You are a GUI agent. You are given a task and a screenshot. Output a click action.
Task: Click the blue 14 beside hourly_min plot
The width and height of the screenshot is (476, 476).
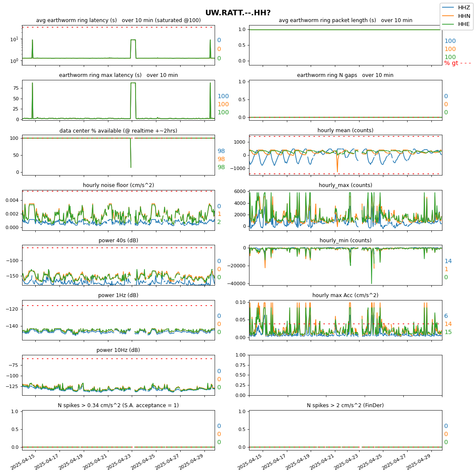[x=448, y=261]
